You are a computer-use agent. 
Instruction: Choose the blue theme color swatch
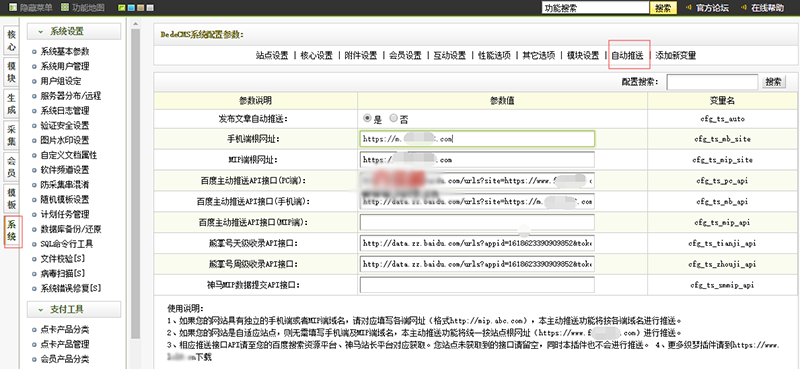click(x=131, y=8)
